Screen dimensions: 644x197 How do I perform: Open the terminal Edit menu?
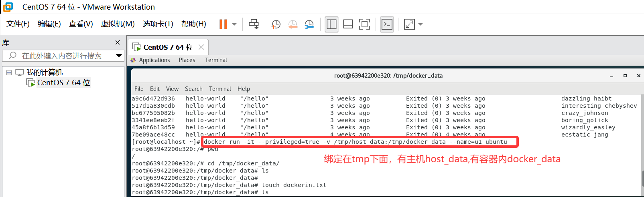tap(155, 89)
